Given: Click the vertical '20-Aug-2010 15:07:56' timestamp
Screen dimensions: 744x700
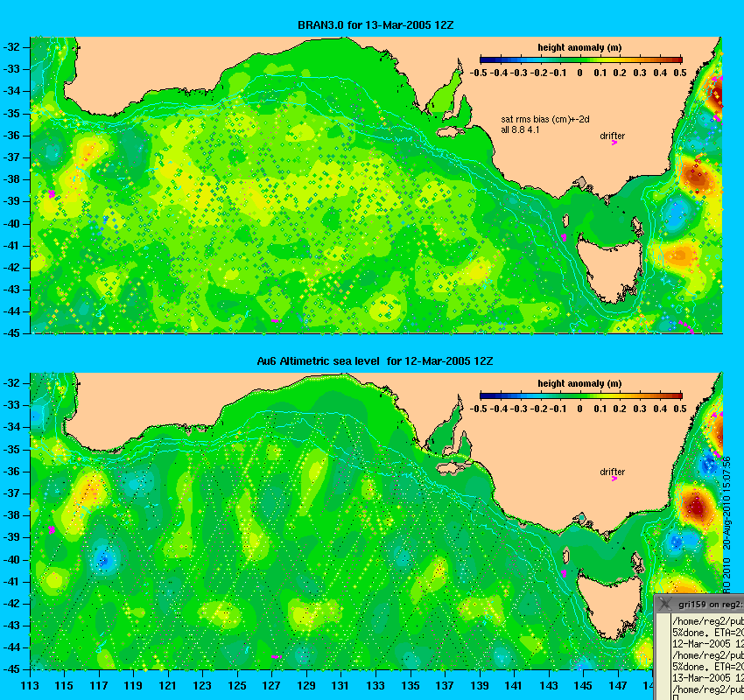Looking at the screenshot, I should pos(726,503).
